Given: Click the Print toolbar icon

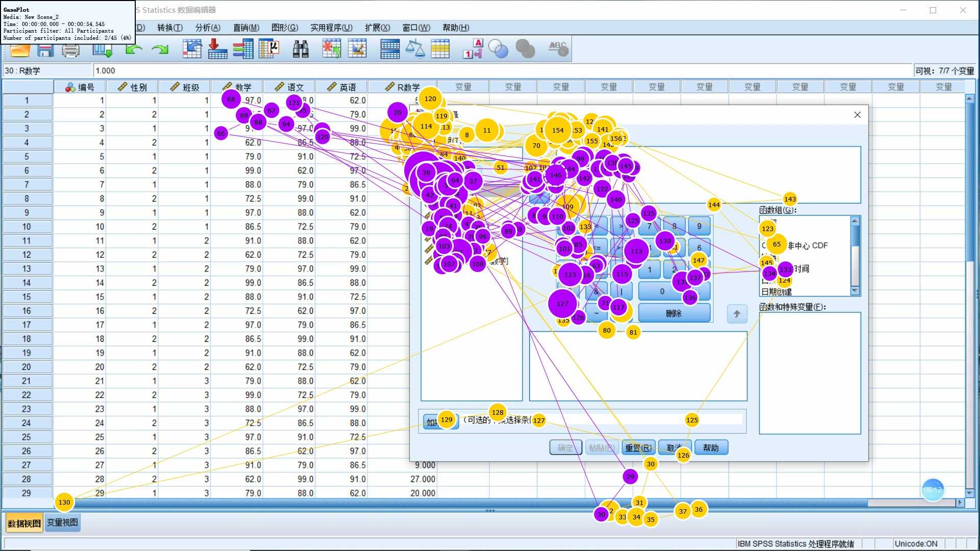Looking at the screenshot, I should coord(70,50).
